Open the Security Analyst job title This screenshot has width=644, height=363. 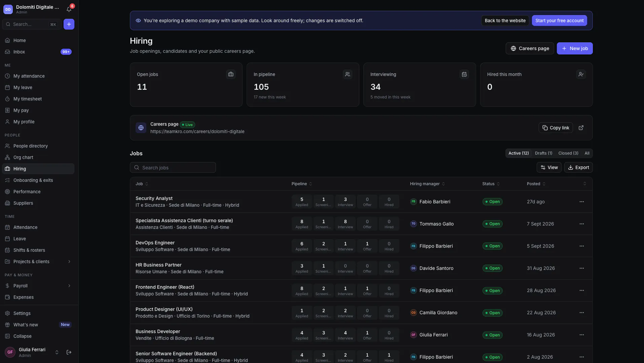point(154,198)
